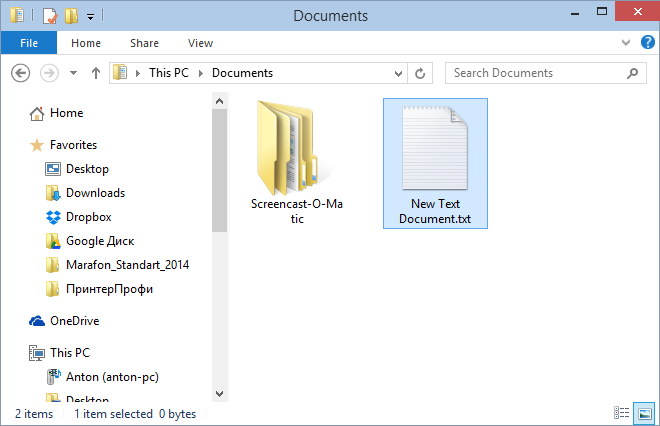Open Anton (anton-pc) under This PC

112,377
